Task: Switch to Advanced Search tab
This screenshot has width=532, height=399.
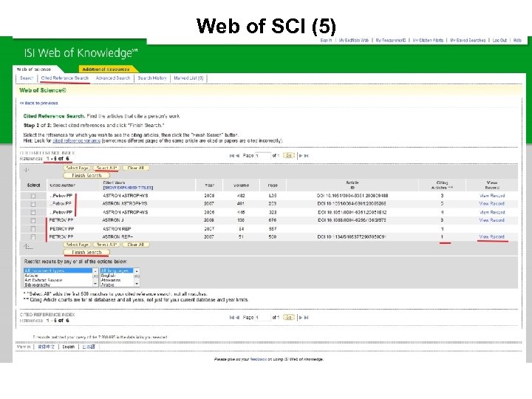Action: coord(113,78)
